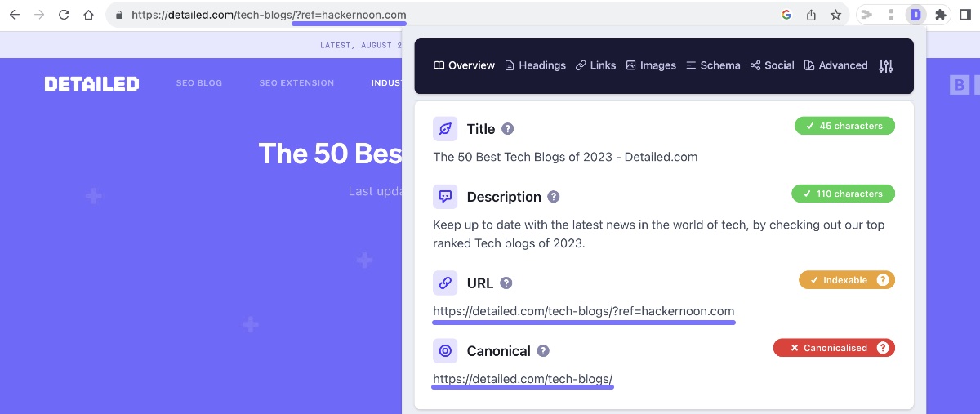The height and width of the screenshot is (414, 980).
Task: Click the help icon next to Description
Action: (554, 197)
